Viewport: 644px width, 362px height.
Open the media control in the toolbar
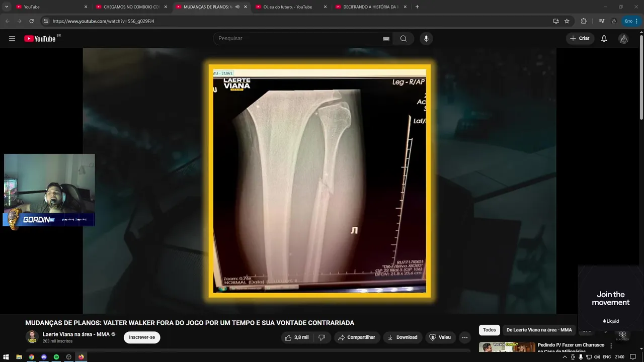pyautogui.click(x=602, y=21)
